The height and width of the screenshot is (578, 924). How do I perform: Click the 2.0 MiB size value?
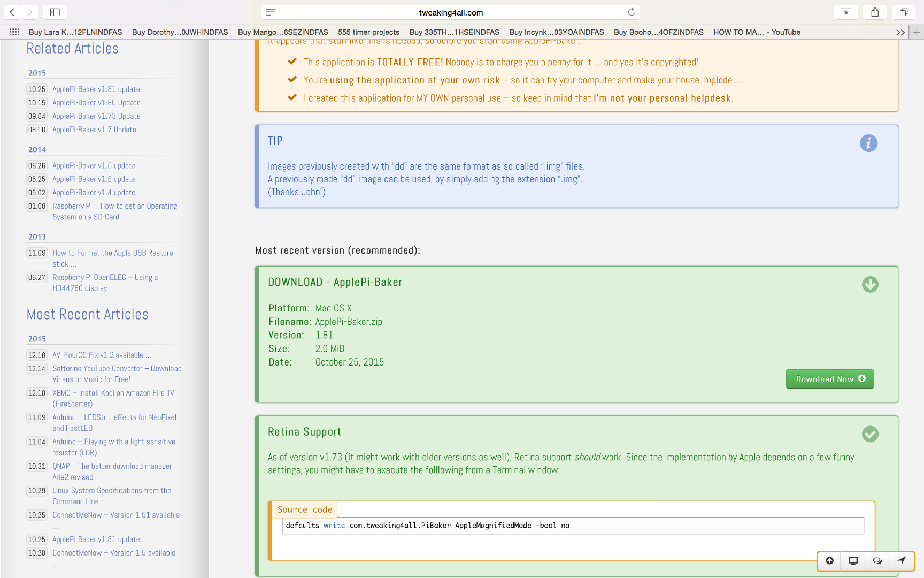[330, 348]
